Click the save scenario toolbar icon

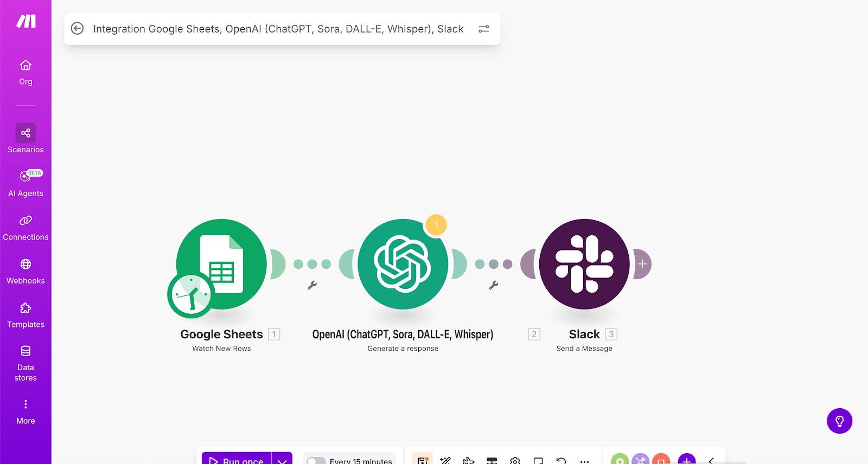[423, 460]
